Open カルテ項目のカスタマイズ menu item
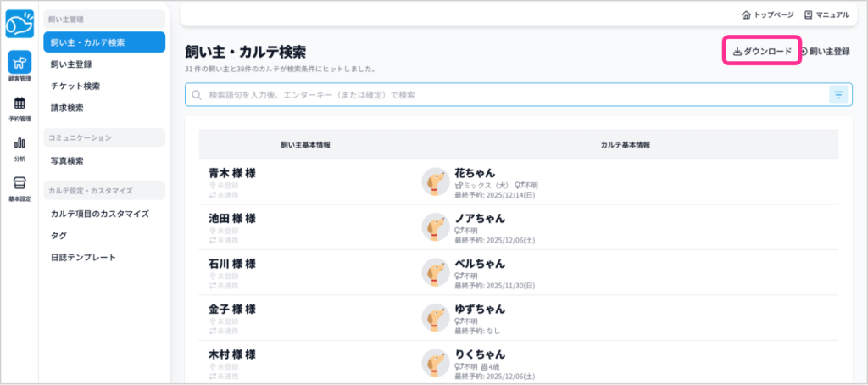Screen dimensions: 868x385 point(99,214)
